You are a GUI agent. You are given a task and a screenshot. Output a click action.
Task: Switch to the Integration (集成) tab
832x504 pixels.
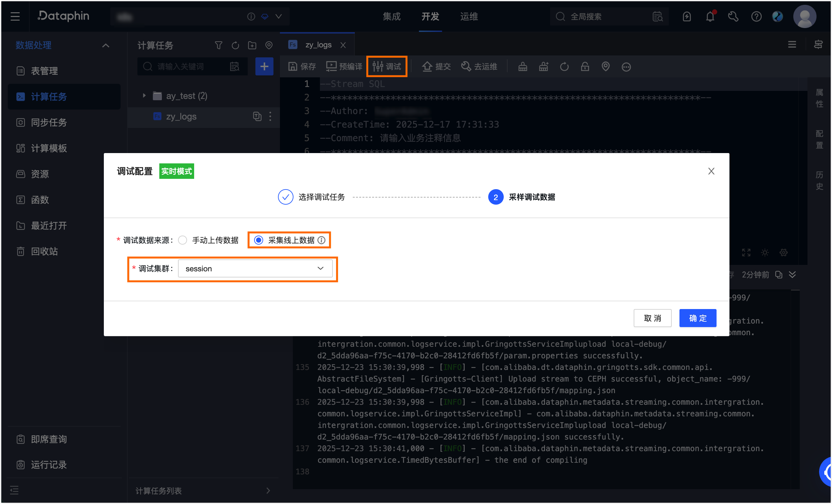391,16
